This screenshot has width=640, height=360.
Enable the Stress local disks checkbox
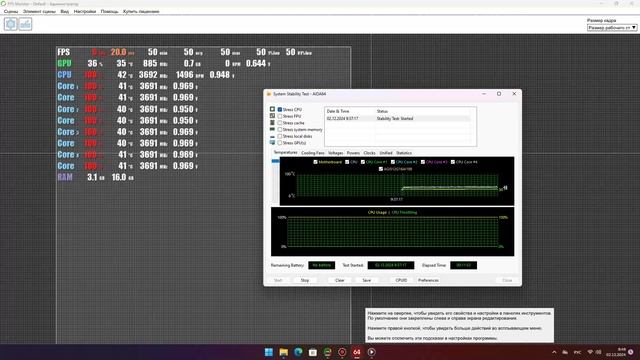coord(280,136)
